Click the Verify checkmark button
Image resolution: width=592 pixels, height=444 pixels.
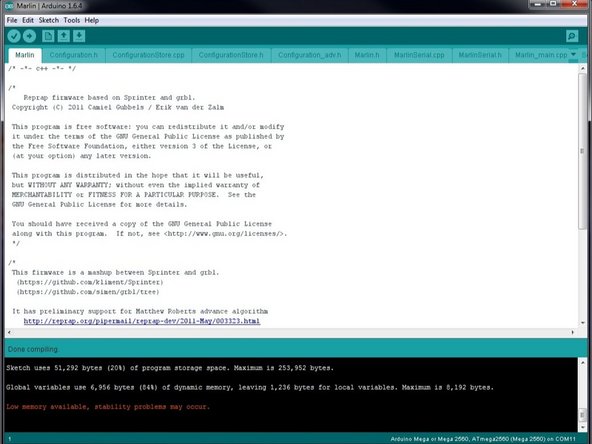click(14, 36)
